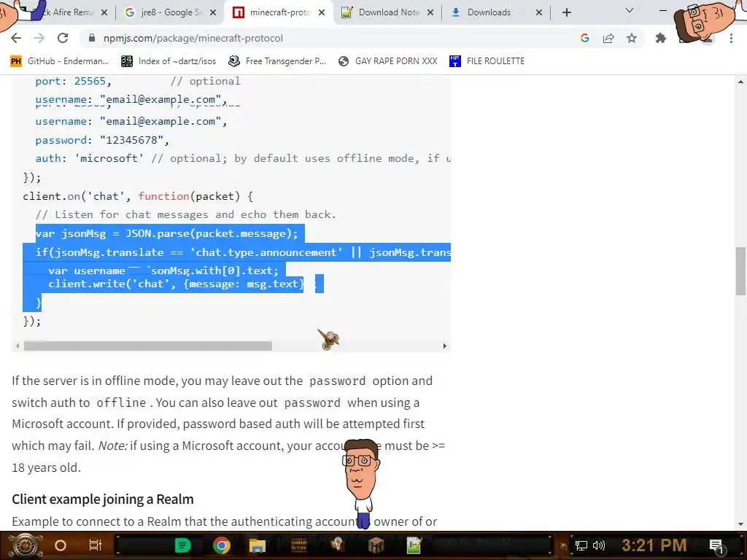Switch to the Download Notepad tab
Screen dimensions: 747x560
coord(387,12)
